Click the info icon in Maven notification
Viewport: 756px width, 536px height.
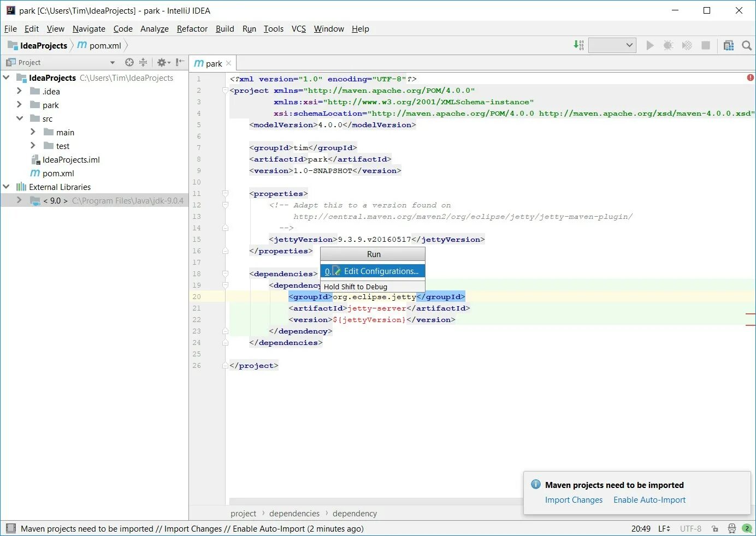[x=536, y=484]
